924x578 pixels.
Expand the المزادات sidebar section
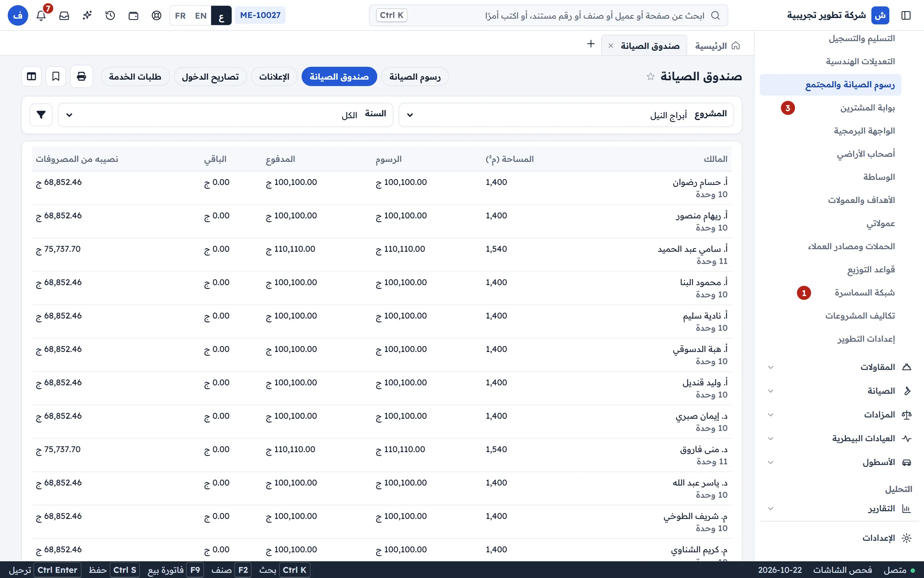pos(839,415)
